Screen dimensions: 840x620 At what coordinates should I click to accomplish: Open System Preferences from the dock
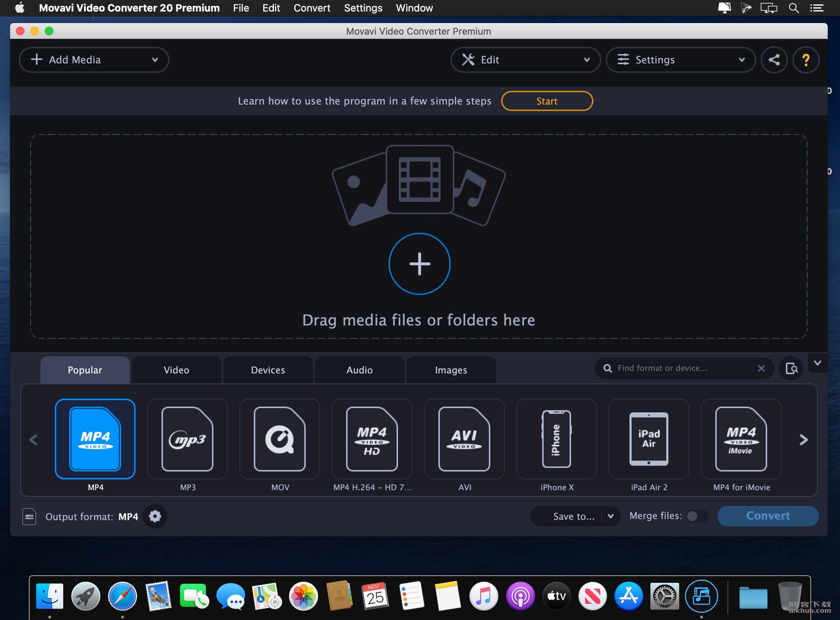click(x=665, y=596)
